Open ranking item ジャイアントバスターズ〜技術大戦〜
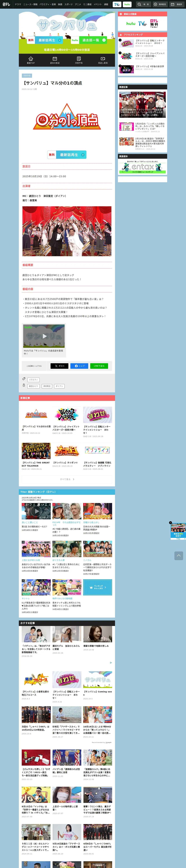Image resolution: width=186 pixels, height=868 pixels. pyautogui.click(x=142, y=56)
